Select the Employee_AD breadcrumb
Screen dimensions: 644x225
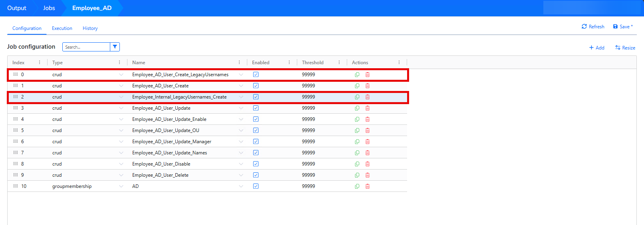pos(92,8)
